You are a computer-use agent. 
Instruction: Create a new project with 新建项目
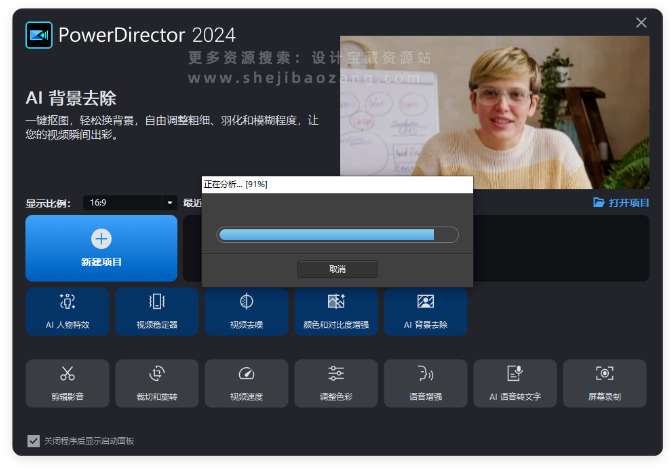click(101, 248)
